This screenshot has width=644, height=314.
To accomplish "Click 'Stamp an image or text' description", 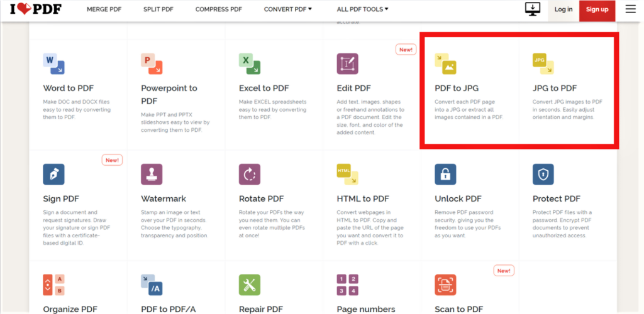I will (x=175, y=224).
